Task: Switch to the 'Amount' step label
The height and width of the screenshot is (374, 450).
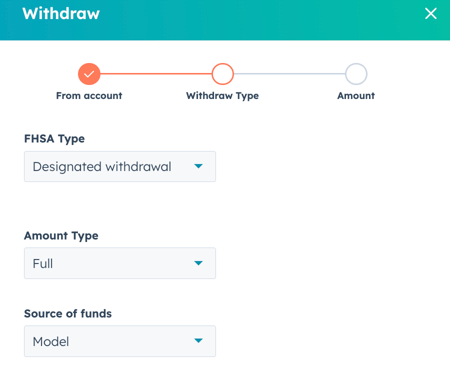Action: pos(356,96)
